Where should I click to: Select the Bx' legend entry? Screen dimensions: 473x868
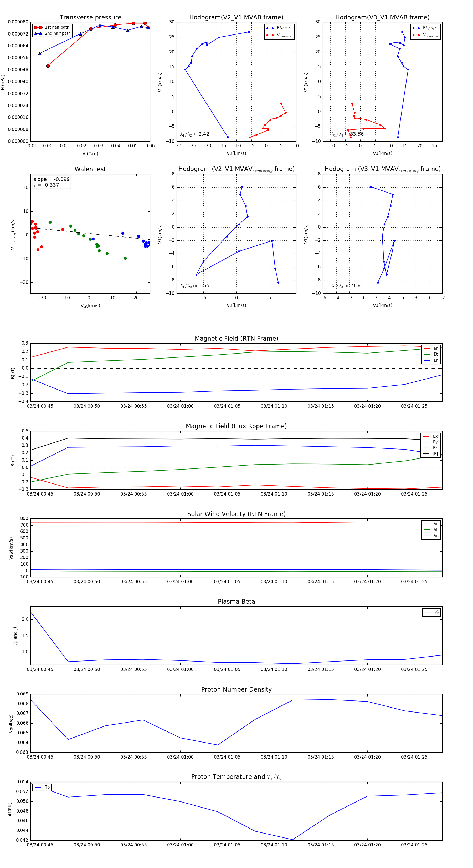tap(431, 436)
